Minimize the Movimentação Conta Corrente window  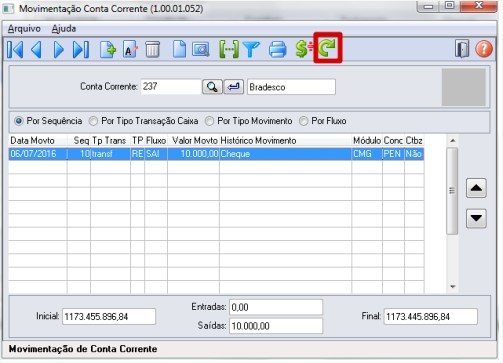pyautogui.click(x=428, y=6)
